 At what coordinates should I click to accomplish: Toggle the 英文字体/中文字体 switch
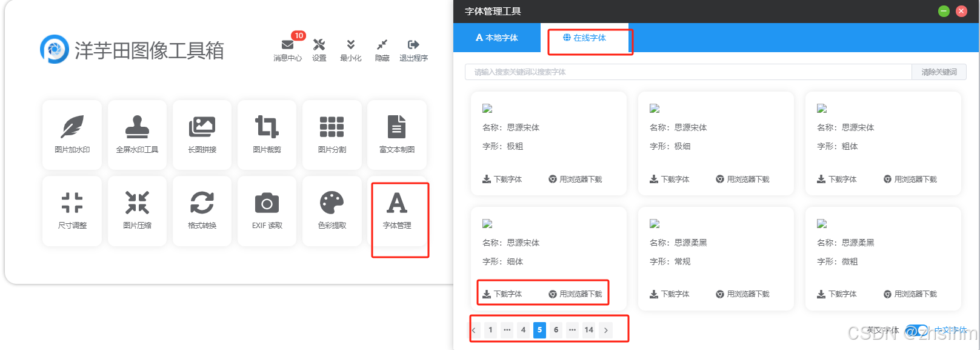coord(916,331)
